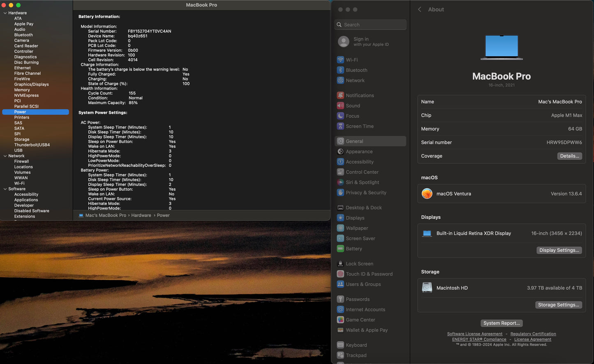The height and width of the screenshot is (364, 594).
Task: Click the Trackpad icon in Settings
Action: coord(340,355)
